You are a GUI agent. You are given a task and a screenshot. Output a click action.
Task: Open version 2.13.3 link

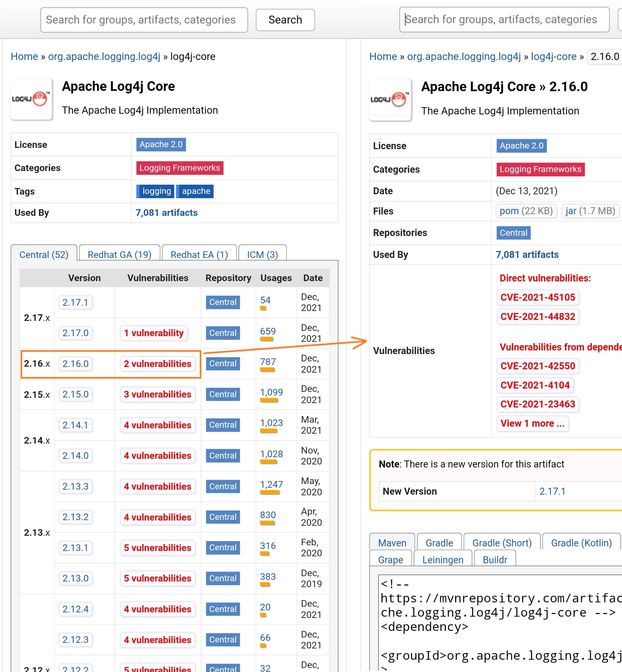pos(75,486)
